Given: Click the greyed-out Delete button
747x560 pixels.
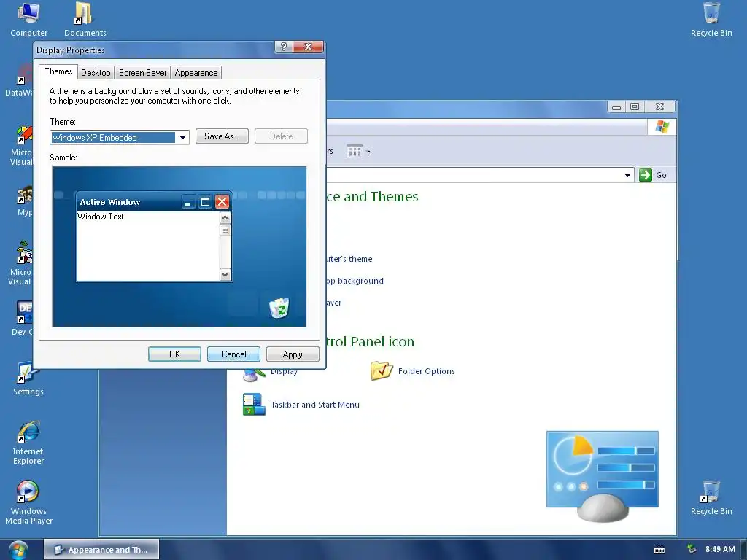Looking at the screenshot, I should [x=281, y=136].
